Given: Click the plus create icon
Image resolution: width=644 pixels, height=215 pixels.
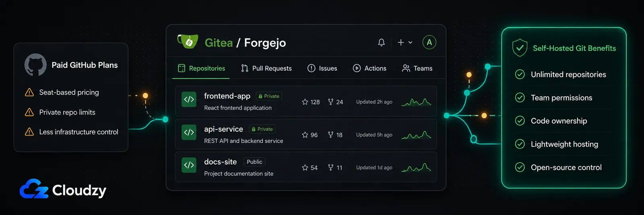Looking at the screenshot, I should pos(401,42).
